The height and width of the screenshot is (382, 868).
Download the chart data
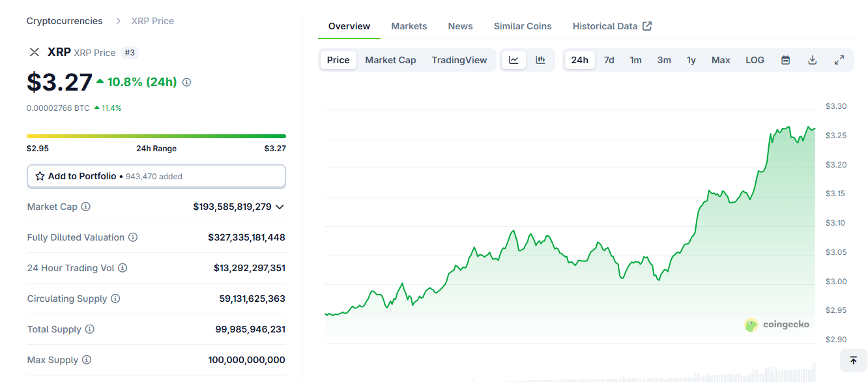coord(812,60)
